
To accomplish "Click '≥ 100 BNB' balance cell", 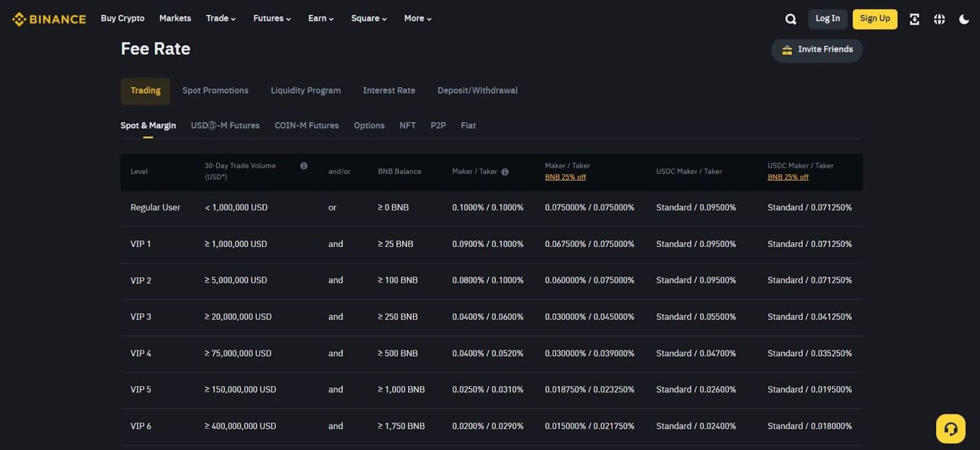I will click(398, 280).
